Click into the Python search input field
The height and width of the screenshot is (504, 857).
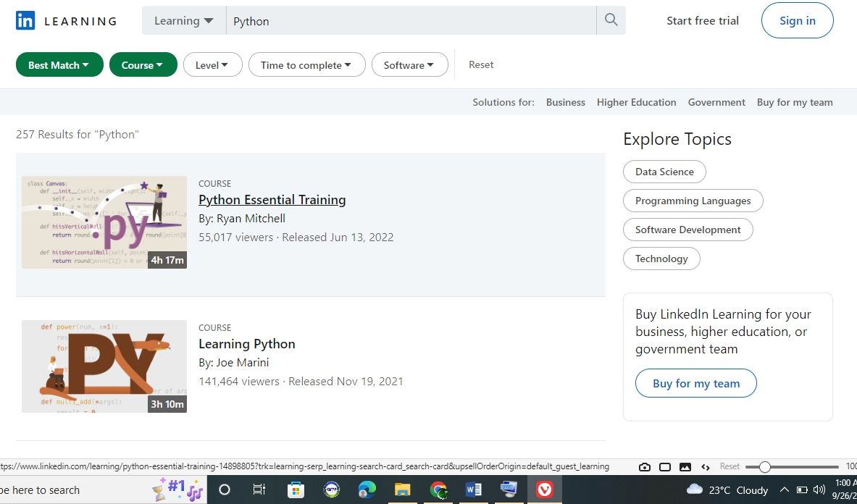point(411,21)
